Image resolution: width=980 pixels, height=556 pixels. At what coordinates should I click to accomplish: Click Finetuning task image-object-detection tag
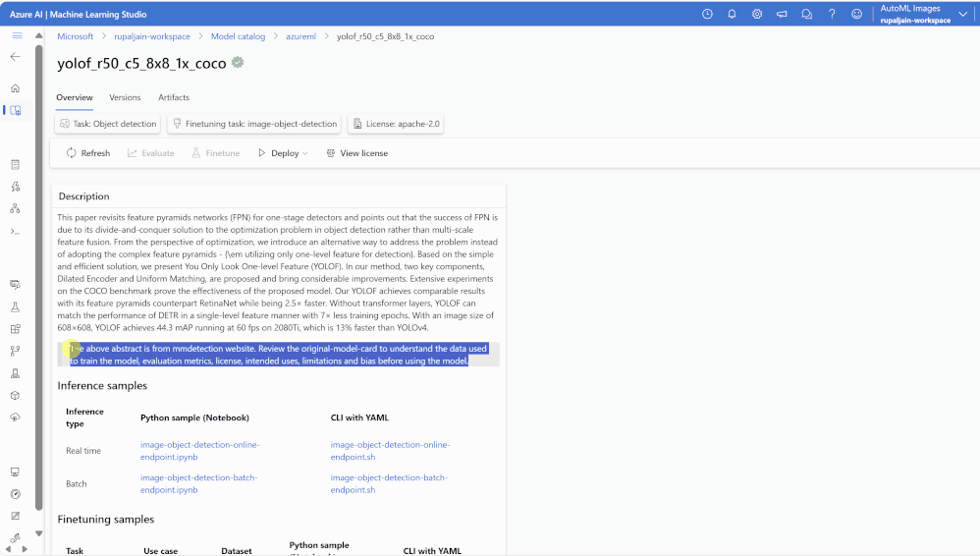pos(254,124)
